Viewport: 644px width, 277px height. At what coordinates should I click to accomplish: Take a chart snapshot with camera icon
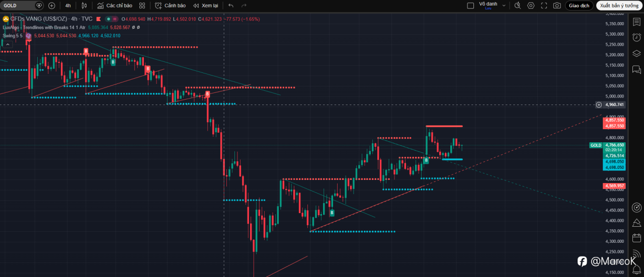coord(557,6)
